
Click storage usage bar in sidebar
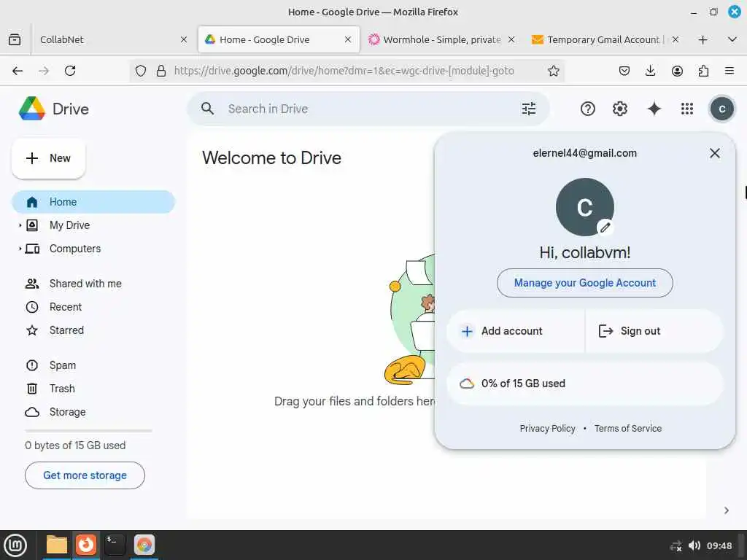tap(88, 430)
